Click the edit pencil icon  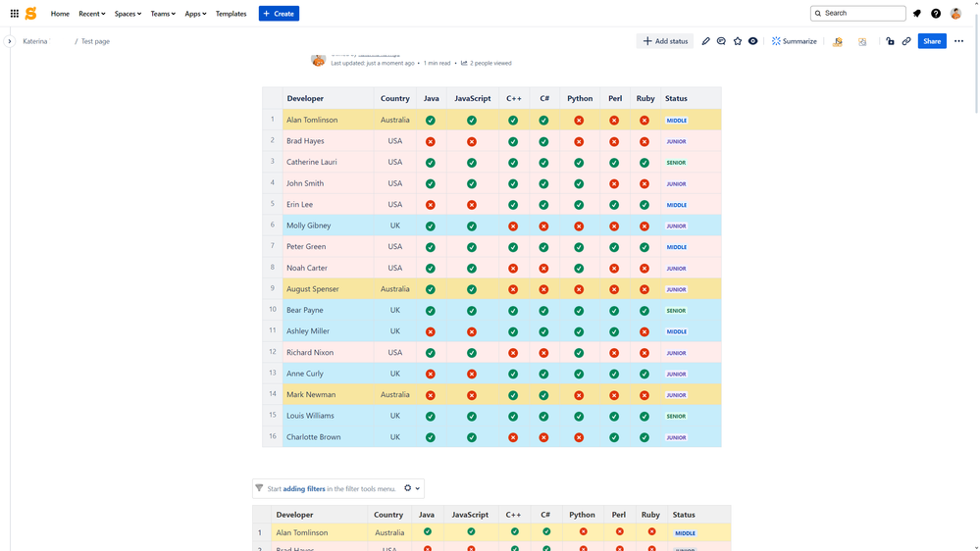(705, 41)
